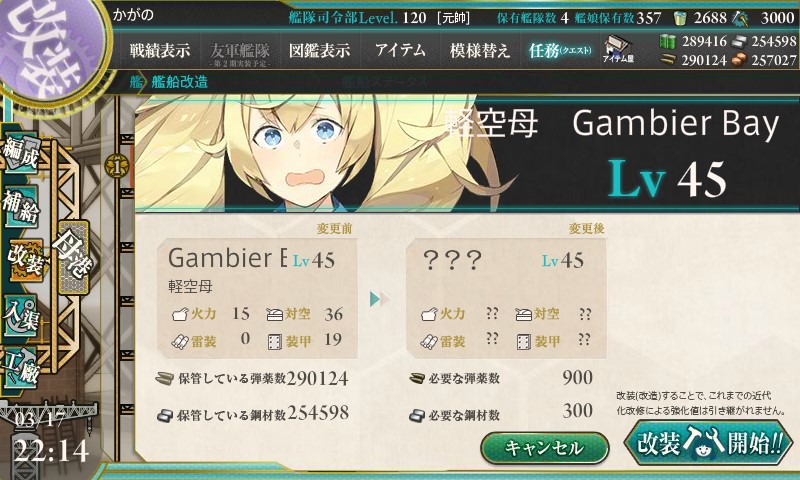Click the greyed 友軍艦隊 menu item

240,53
